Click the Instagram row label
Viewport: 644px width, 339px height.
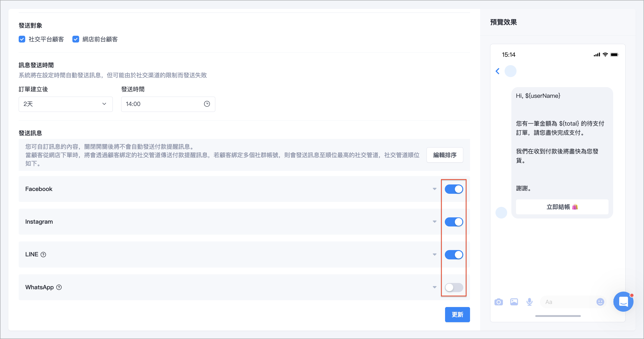pyautogui.click(x=39, y=222)
